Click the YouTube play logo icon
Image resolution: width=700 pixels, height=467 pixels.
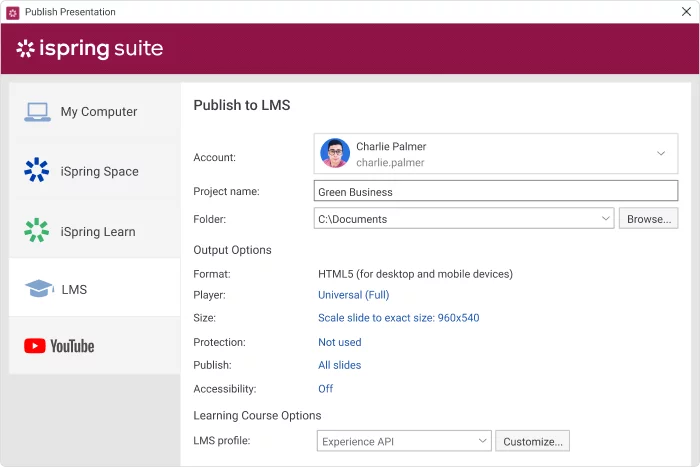click(x=35, y=346)
